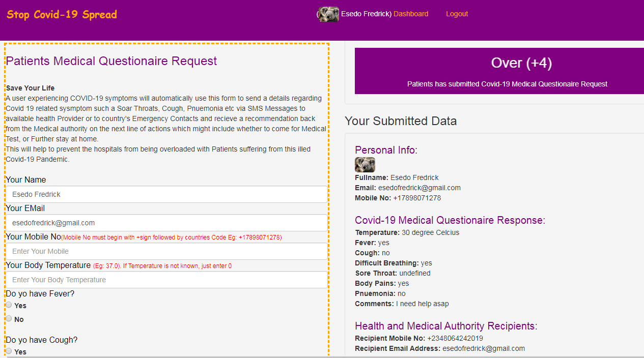
Task: Select No for the Fever question
Action: [x=9, y=318]
